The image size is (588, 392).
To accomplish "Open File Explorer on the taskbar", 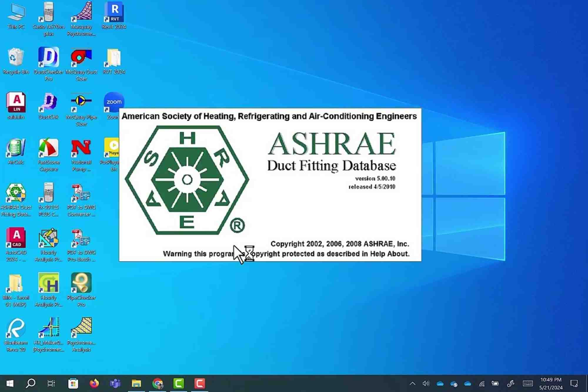I will (x=136, y=383).
